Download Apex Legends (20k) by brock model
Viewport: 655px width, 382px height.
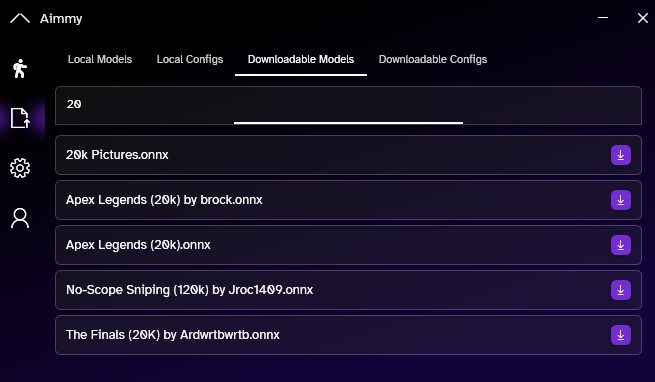pos(621,200)
